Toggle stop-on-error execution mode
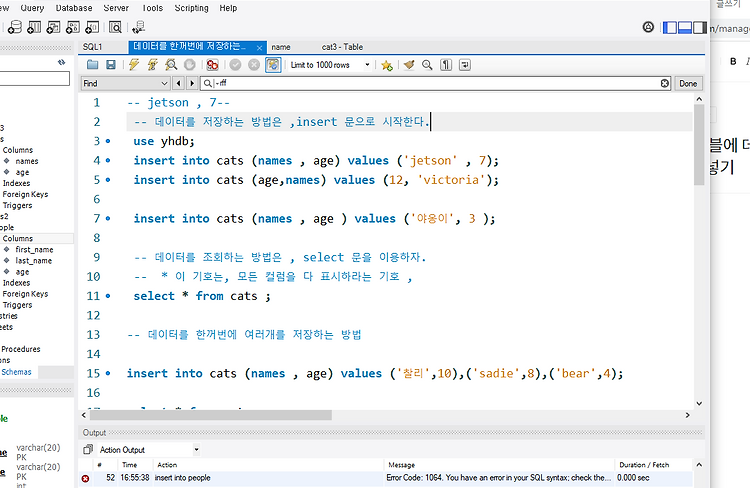The width and height of the screenshot is (750, 488). 212,65
